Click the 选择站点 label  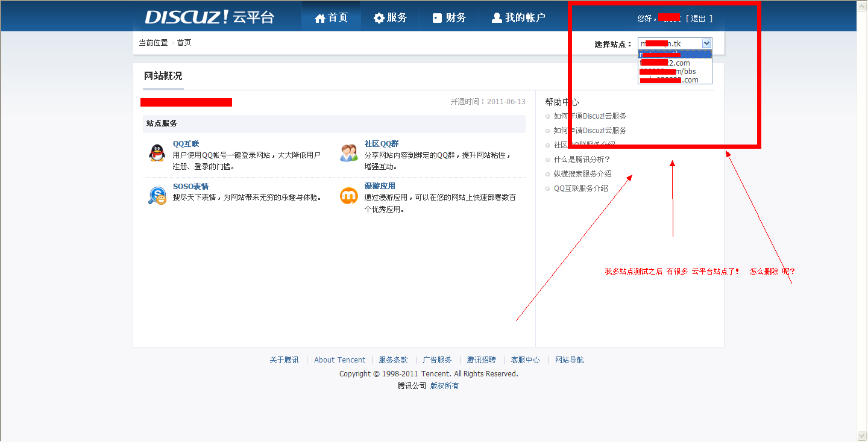[612, 44]
